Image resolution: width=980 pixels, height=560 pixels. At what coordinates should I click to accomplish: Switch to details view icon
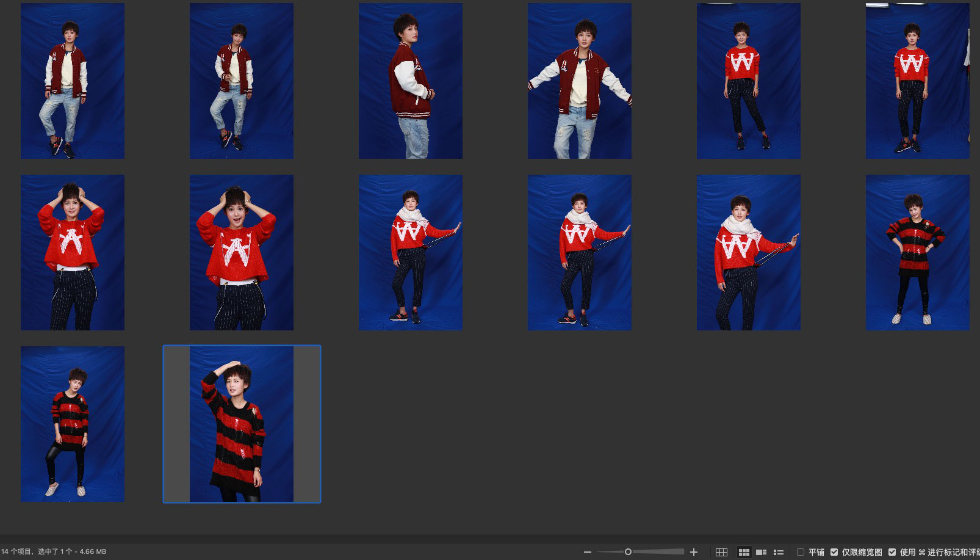[761, 552]
